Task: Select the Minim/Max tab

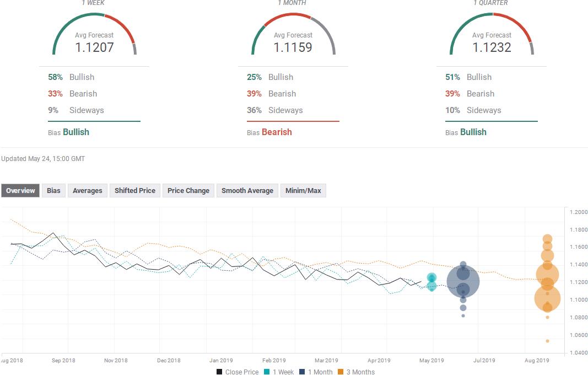Action: [x=303, y=191]
